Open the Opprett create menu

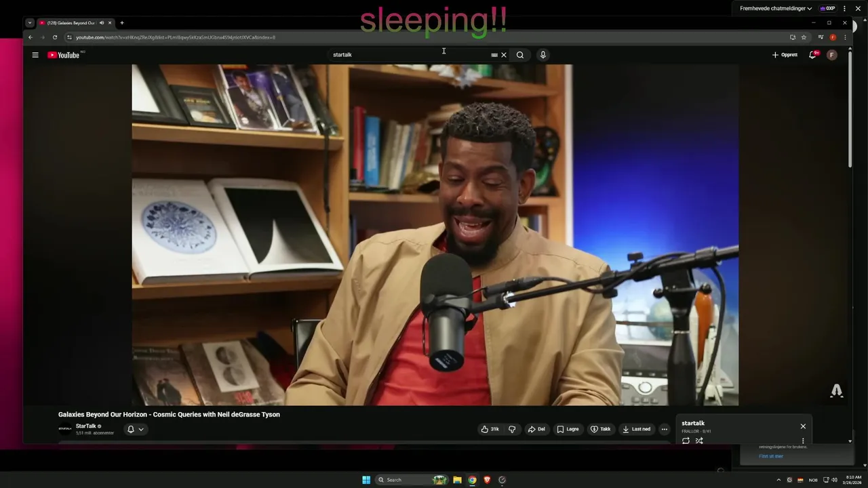point(785,55)
